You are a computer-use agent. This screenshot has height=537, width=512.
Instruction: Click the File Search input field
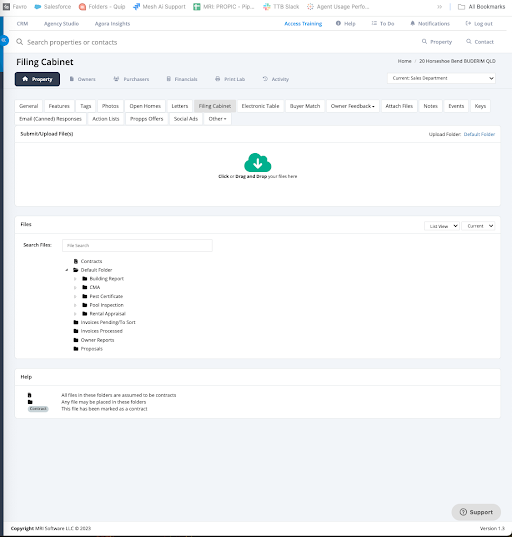tap(137, 246)
